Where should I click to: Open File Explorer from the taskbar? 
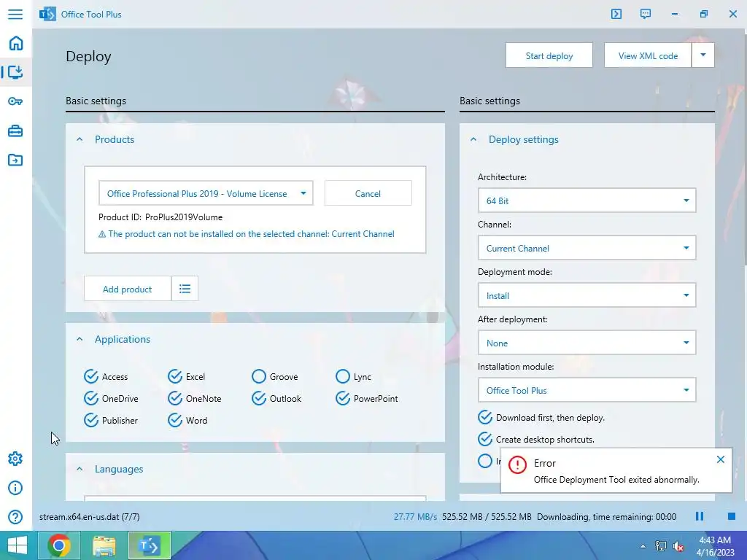[x=104, y=545]
